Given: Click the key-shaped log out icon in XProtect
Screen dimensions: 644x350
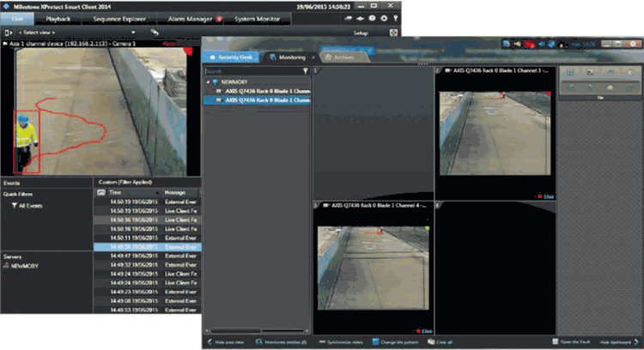Looking at the screenshot, I should point(396,19).
